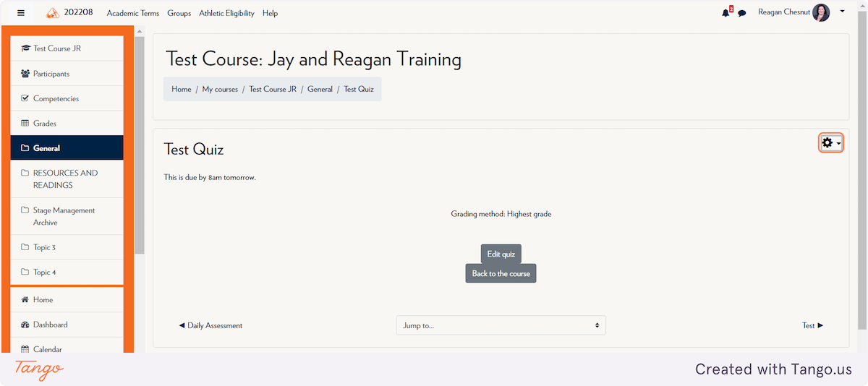Open the notifications bell icon
Image resolution: width=868 pixels, height=386 pixels.
(x=726, y=12)
